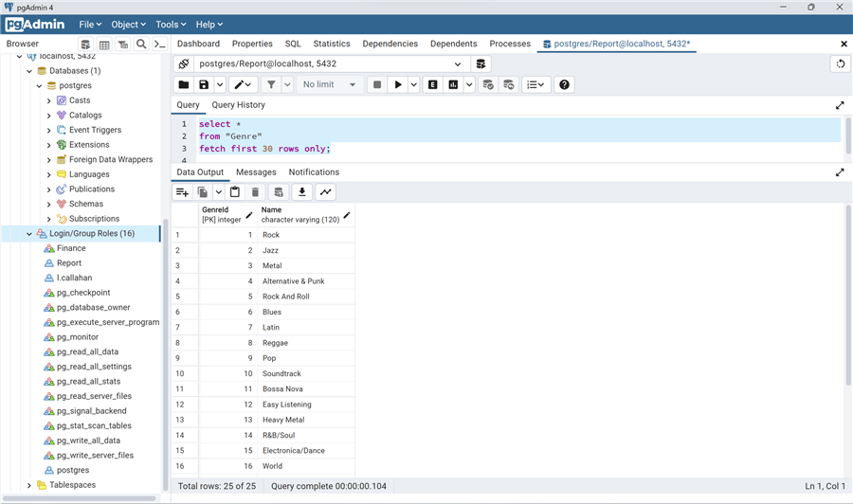Paste rows with the clipboard icon
Viewport: 853px width, 504px height.
coord(234,192)
